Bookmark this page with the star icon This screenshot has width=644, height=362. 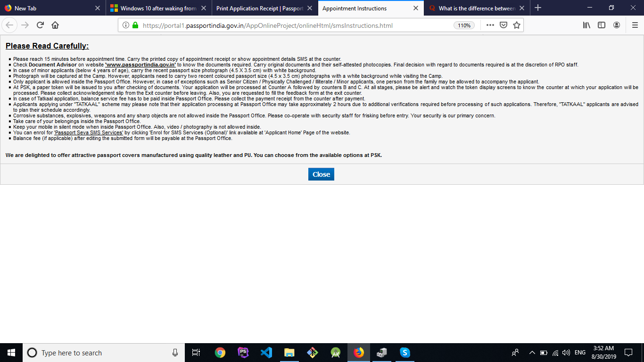(x=517, y=25)
